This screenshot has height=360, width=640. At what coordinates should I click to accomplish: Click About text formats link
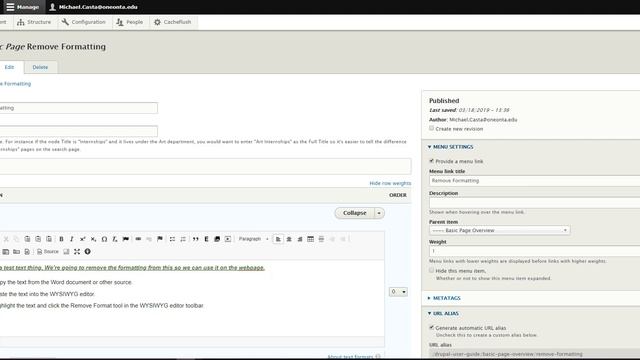tap(350, 357)
